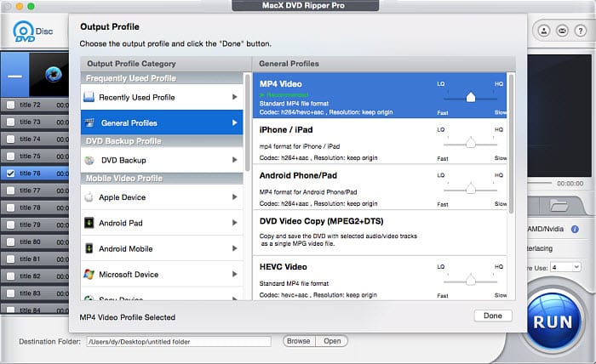Viewport: 596px width, 364px height.
Task: Open the email envelope icon
Action: point(562,31)
